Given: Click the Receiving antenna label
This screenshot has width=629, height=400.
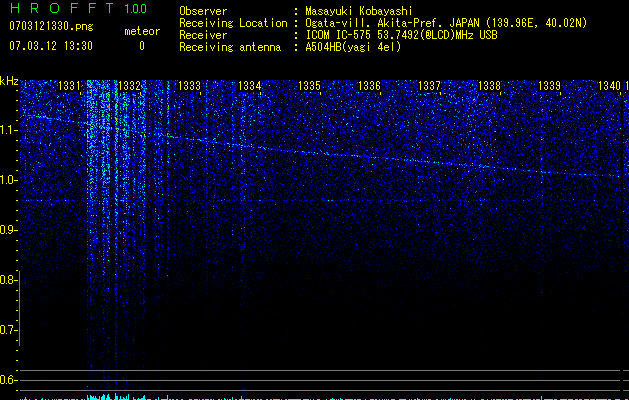Looking at the screenshot, I should click(230, 47).
